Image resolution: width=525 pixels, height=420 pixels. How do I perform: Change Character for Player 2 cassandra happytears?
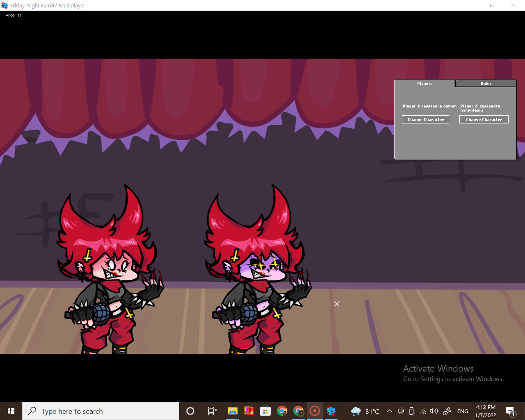[x=484, y=119]
